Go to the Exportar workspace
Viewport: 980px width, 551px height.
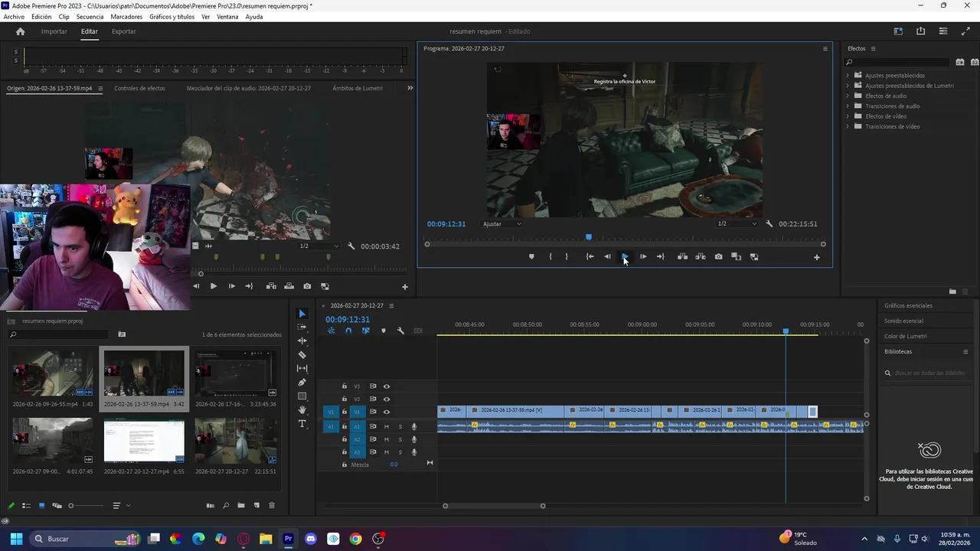(123, 31)
